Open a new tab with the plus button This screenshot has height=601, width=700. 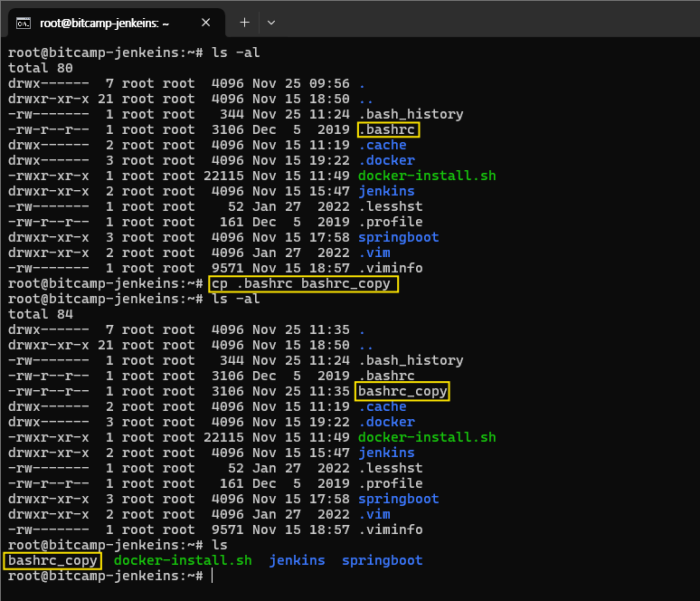point(245,23)
